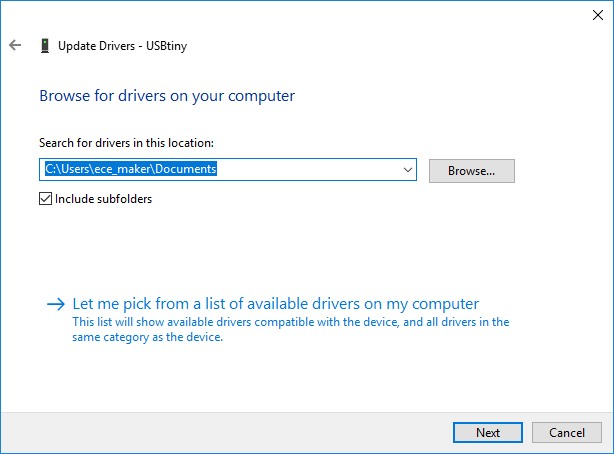Image resolution: width=614 pixels, height=454 pixels.
Task: Click the highlighted Documents path text
Action: coord(130,170)
